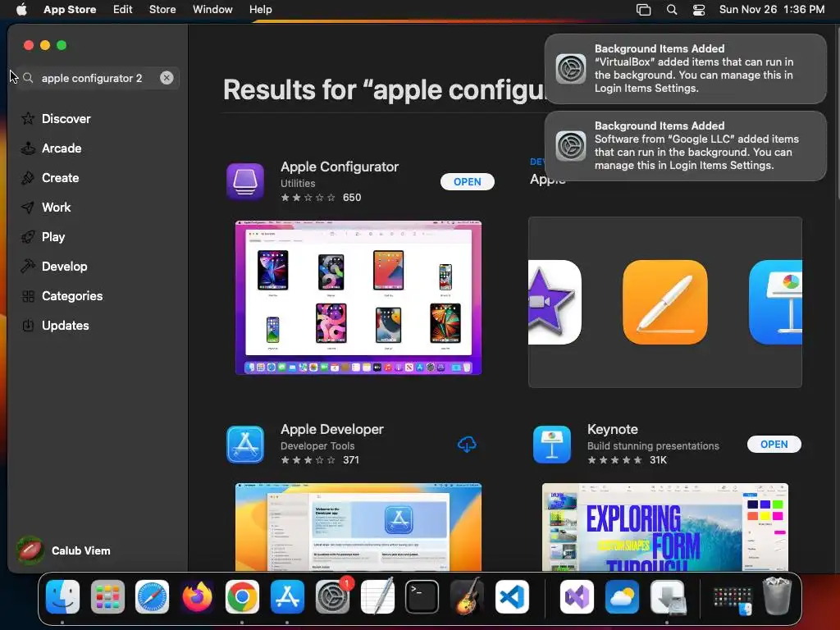The image size is (840, 630).
Task: Open the Discover section star icon
Action: tap(28, 118)
